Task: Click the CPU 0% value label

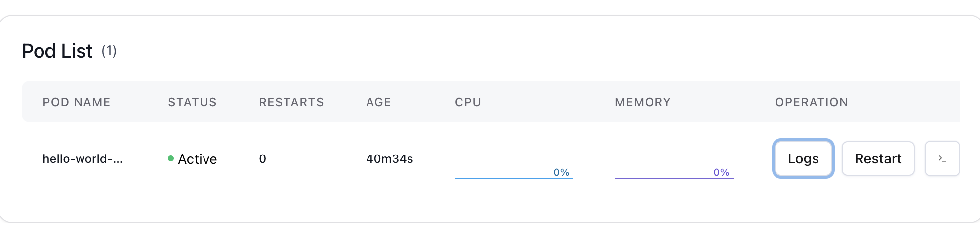Action: (x=561, y=172)
